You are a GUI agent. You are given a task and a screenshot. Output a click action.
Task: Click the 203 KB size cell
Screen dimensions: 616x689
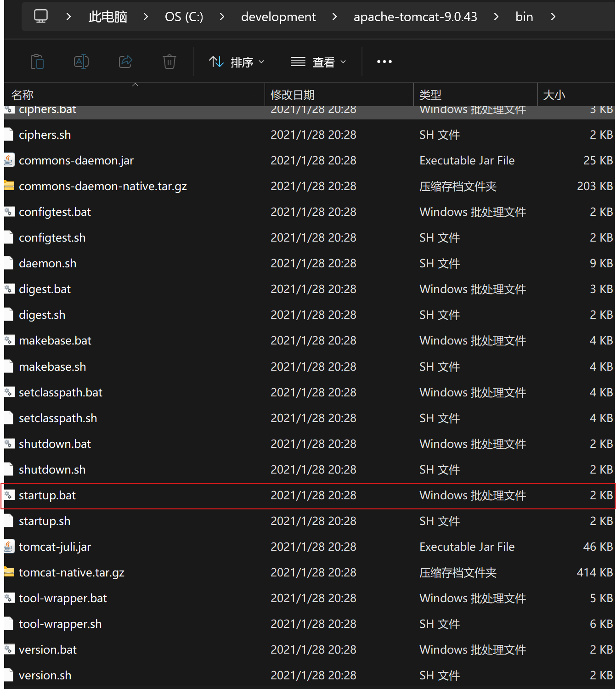(x=595, y=186)
